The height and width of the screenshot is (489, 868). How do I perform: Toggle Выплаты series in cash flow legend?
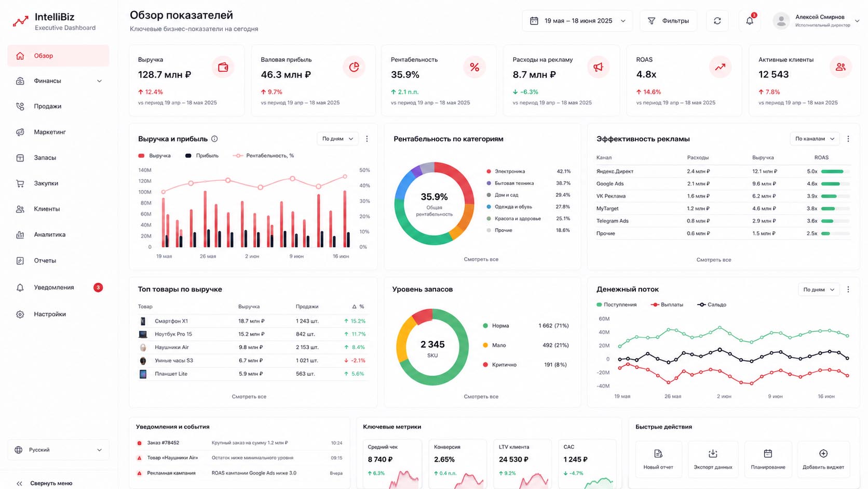pos(667,305)
